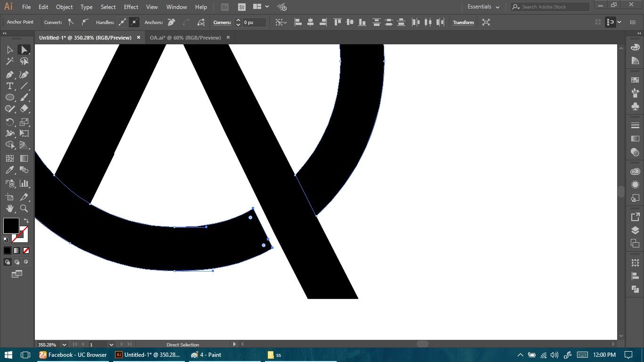Enable Draw Behind mode
The height and width of the screenshot is (362, 644).
tap(17, 262)
